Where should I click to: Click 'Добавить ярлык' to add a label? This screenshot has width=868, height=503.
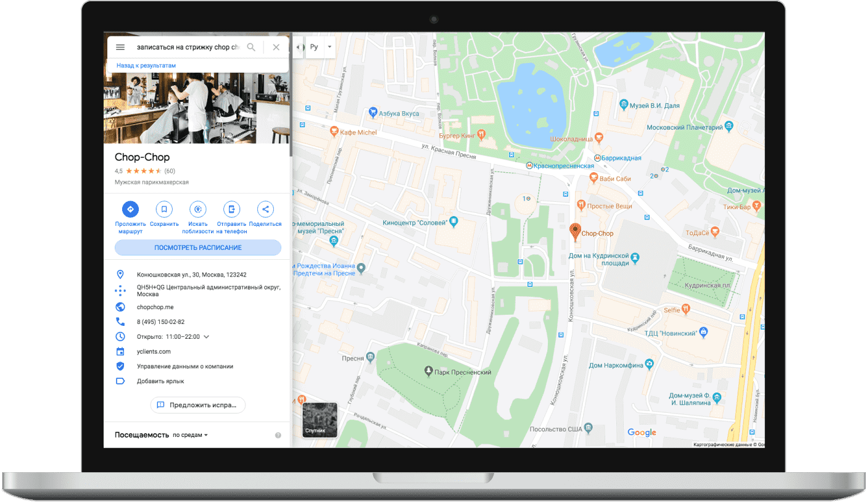[x=160, y=381]
